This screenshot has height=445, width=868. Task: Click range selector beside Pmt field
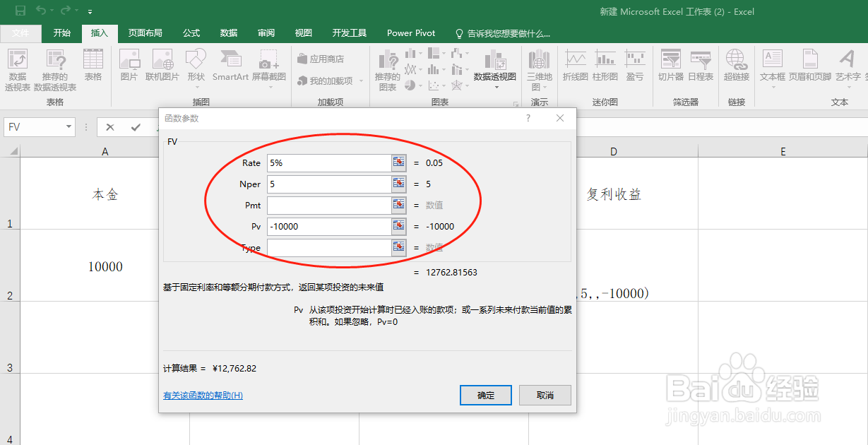(399, 205)
